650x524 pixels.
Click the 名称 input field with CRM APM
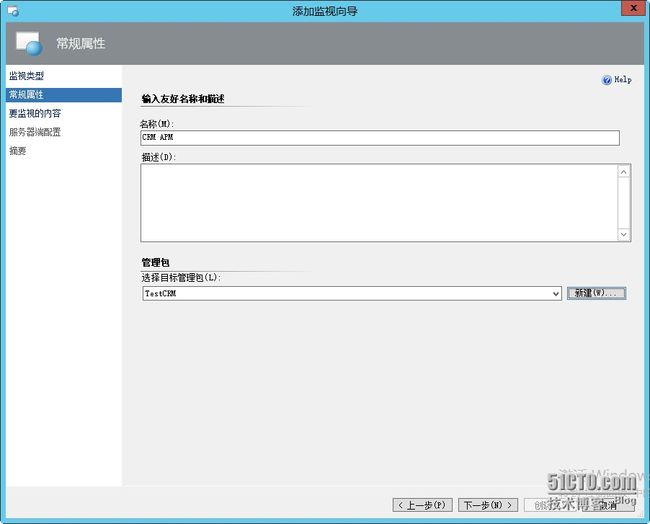380,138
